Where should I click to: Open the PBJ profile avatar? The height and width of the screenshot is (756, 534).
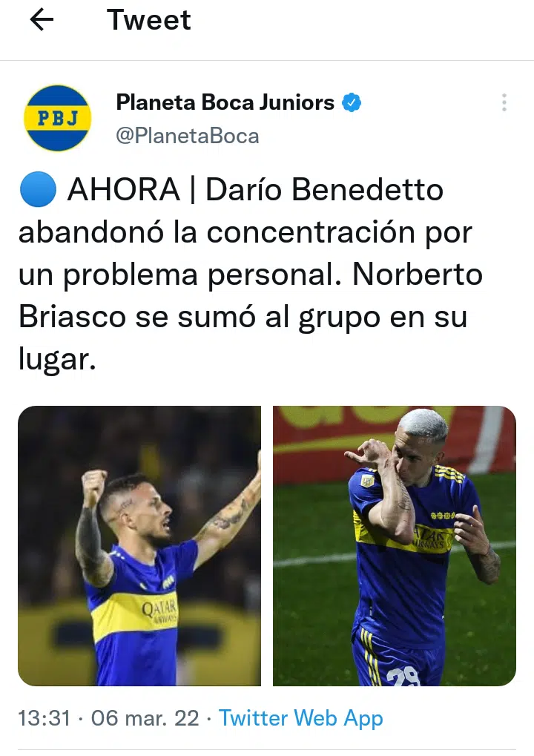[57, 118]
